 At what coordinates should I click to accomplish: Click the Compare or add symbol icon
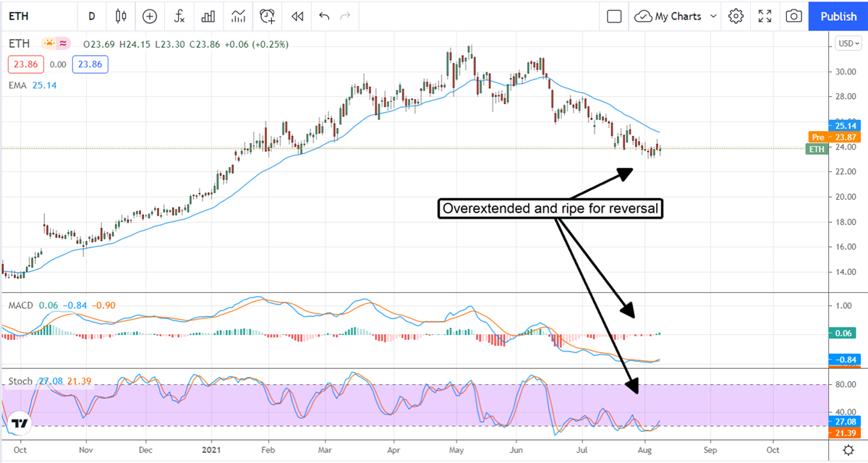(150, 16)
